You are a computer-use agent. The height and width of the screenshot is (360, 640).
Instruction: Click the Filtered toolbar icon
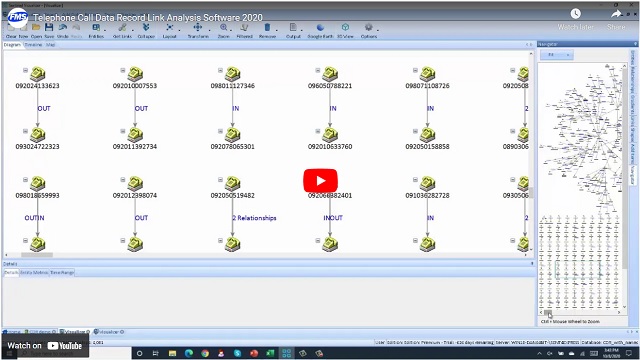(x=244, y=27)
